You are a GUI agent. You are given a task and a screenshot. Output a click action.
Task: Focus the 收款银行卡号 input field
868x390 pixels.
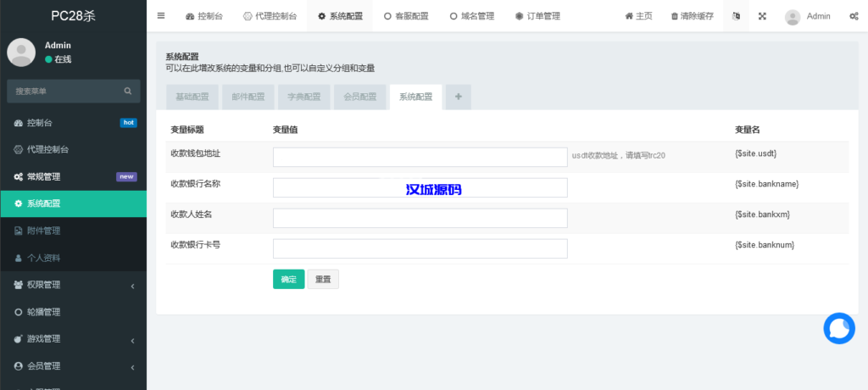tap(420, 248)
